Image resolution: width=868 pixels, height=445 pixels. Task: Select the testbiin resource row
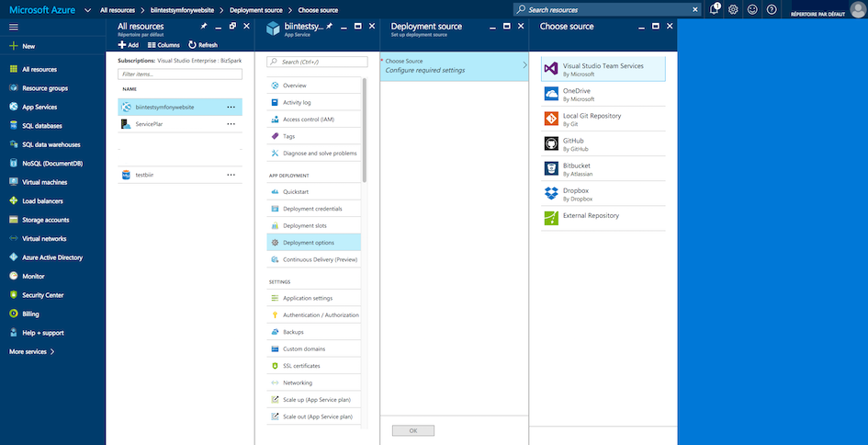pos(180,175)
